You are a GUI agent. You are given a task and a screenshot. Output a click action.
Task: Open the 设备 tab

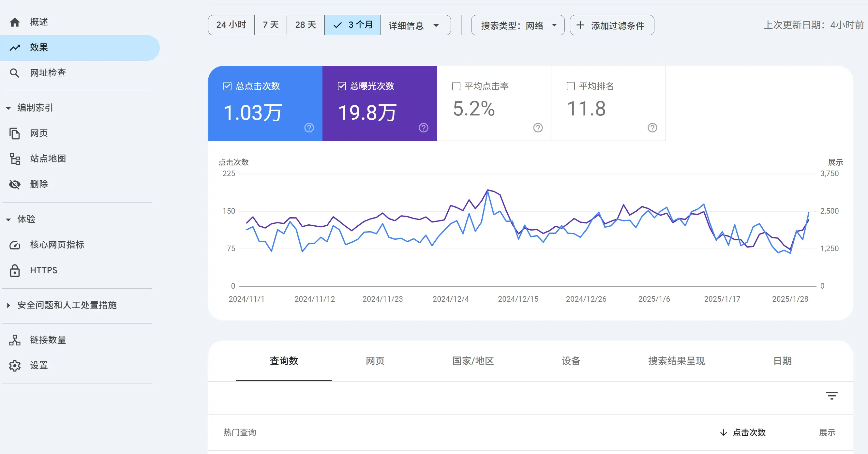(571, 361)
